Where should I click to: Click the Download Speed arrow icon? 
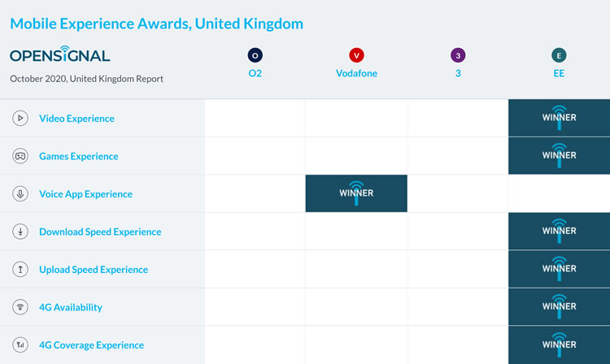coord(20,232)
